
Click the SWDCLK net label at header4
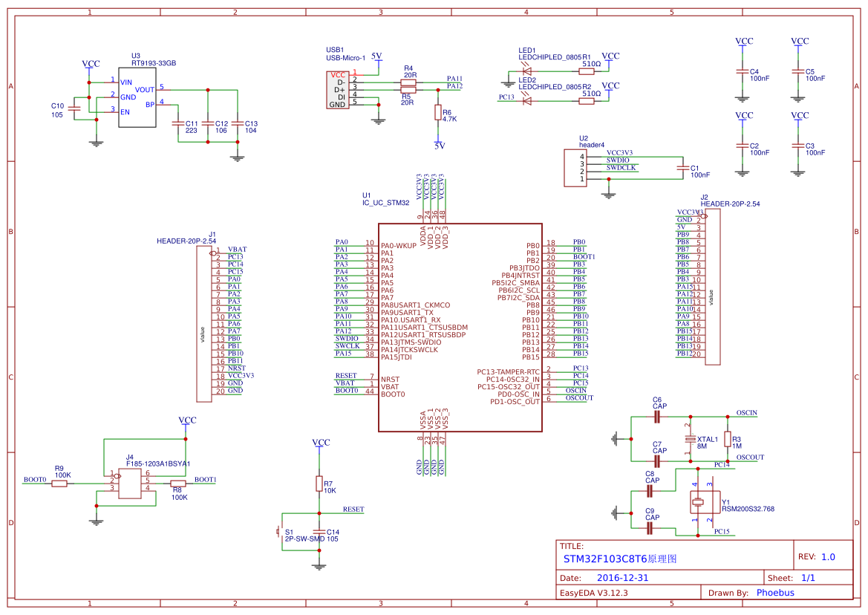[x=621, y=168]
